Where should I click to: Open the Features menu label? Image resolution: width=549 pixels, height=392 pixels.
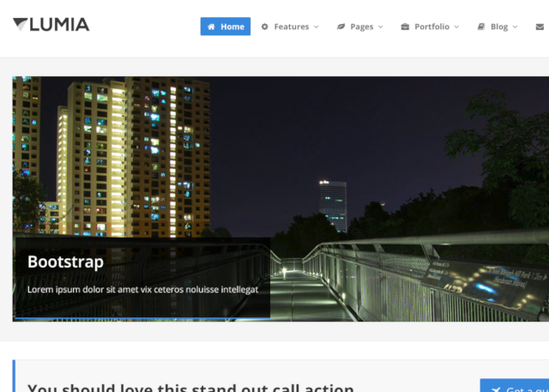pyautogui.click(x=292, y=27)
